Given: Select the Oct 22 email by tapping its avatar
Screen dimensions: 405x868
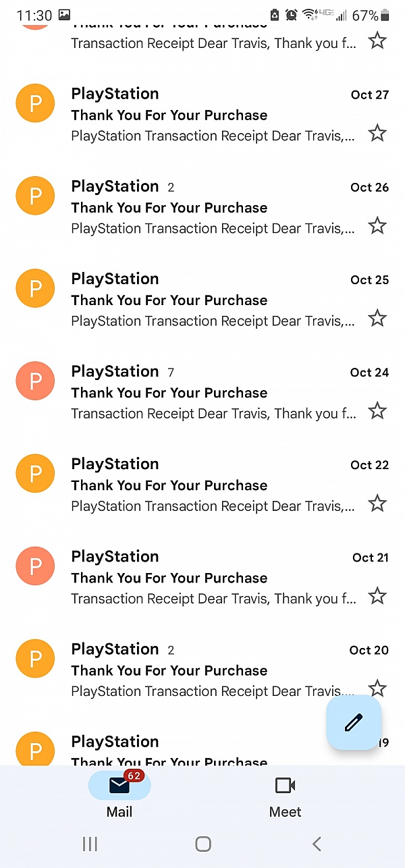Looking at the screenshot, I should pyautogui.click(x=35, y=473).
